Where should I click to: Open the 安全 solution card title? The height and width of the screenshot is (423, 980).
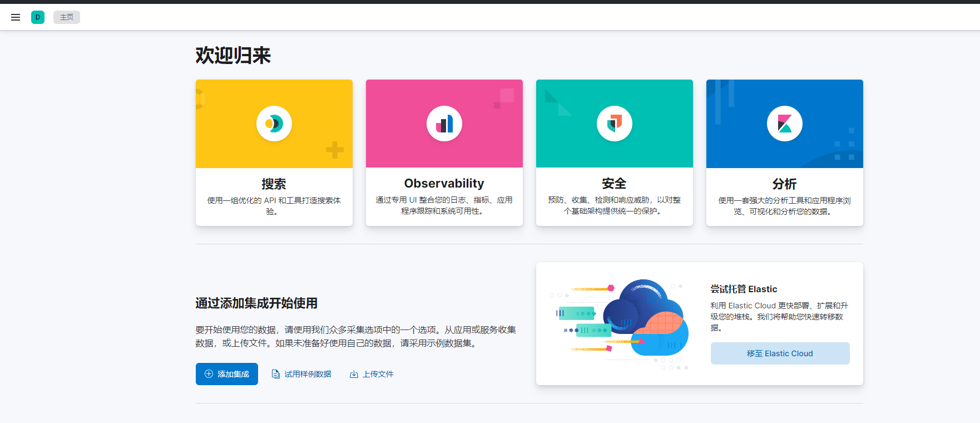point(615,183)
